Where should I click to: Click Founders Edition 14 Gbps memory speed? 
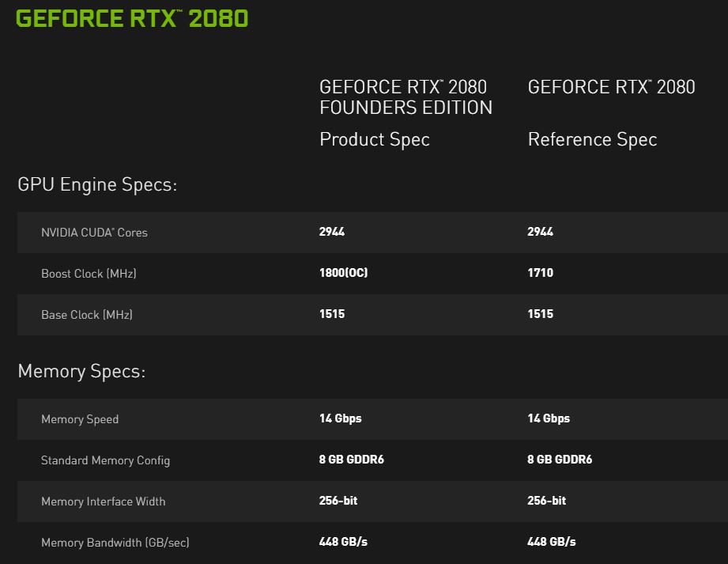(x=340, y=418)
